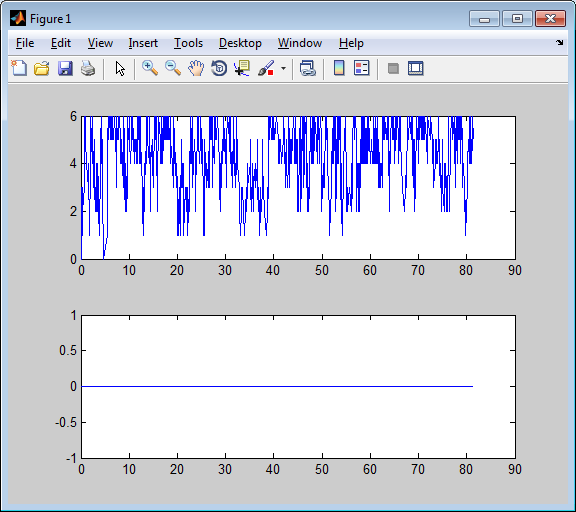
Task: Expand the brush color dropdown arrow
Action: pyautogui.click(x=283, y=68)
